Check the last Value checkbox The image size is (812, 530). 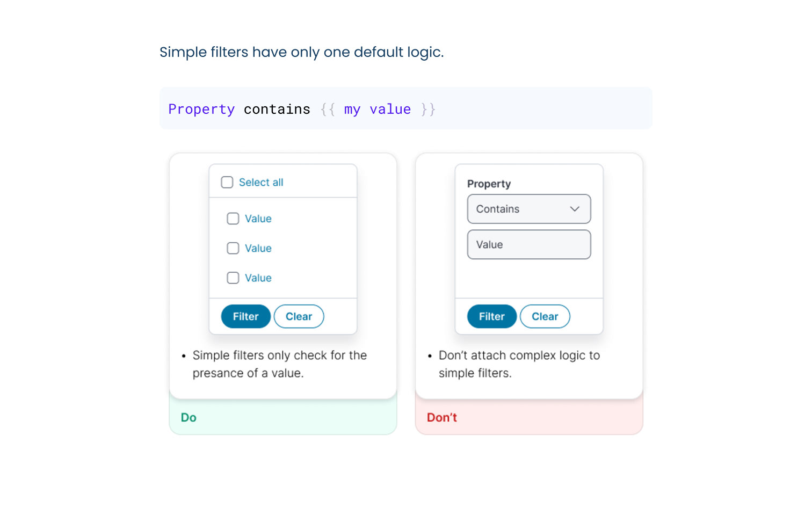tap(233, 278)
